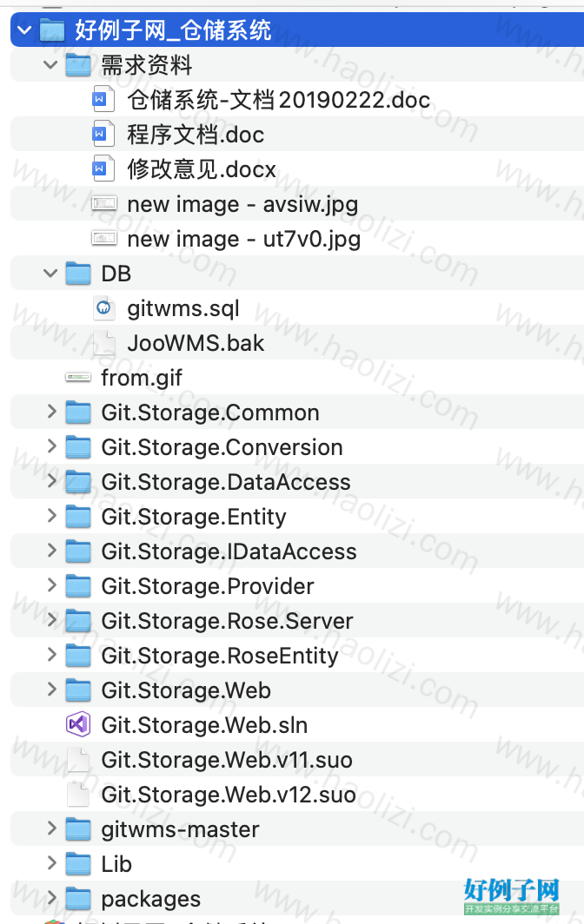Collapse the 需求资料 folder
Screen dimensions: 584x924
[51, 65]
